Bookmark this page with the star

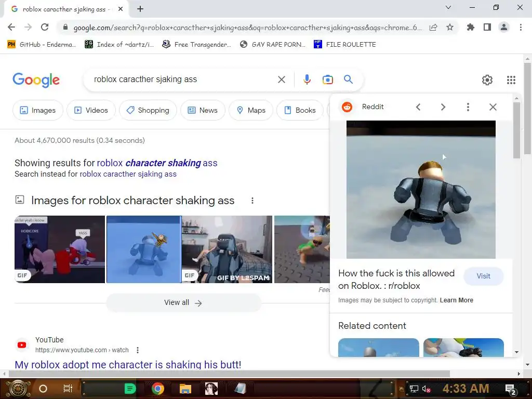(x=450, y=27)
